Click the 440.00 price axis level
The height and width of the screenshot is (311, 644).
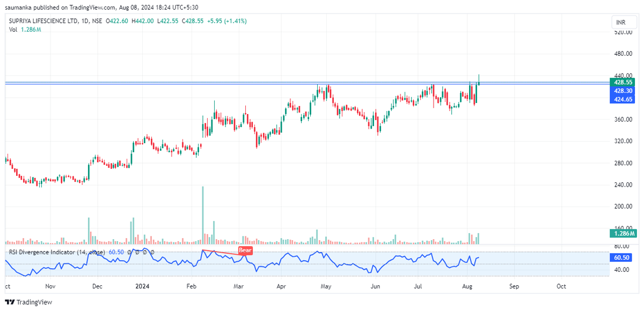click(x=623, y=76)
